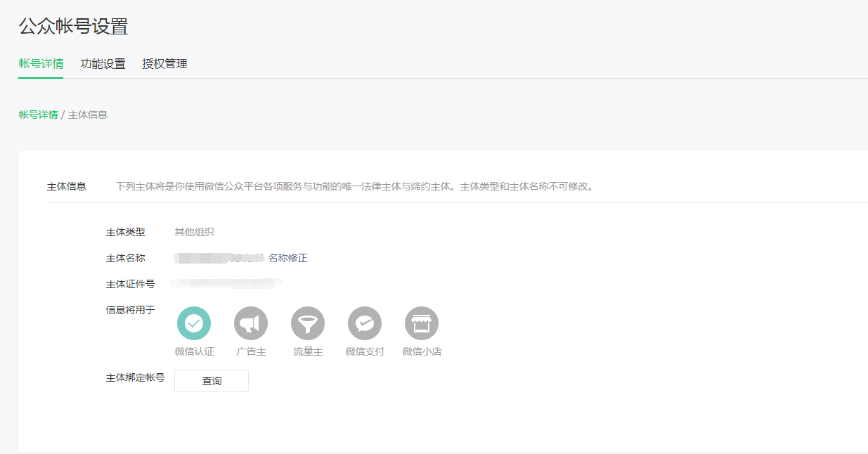Click the 微信小店 caption text
Image resolution: width=868 pixels, height=454 pixels.
pyautogui.click(x=422, y=351)
